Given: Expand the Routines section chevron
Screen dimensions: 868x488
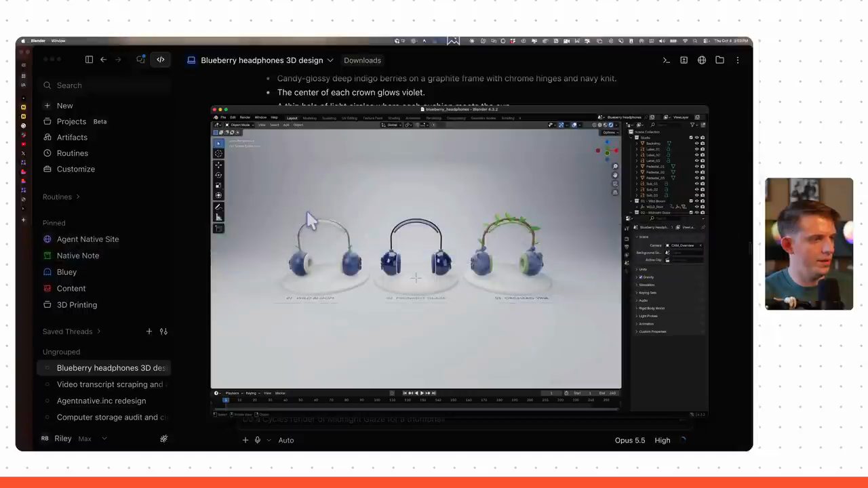Looking at the screenshot, I should pos(78,197).
